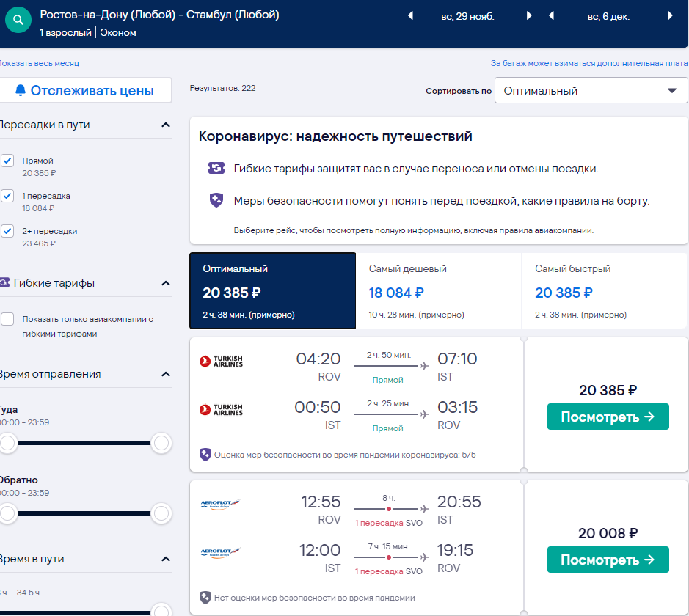The image size is (689, 616).
Task: Click the red stopover dot on the 12:55 flight
Action: click(389, 509)
